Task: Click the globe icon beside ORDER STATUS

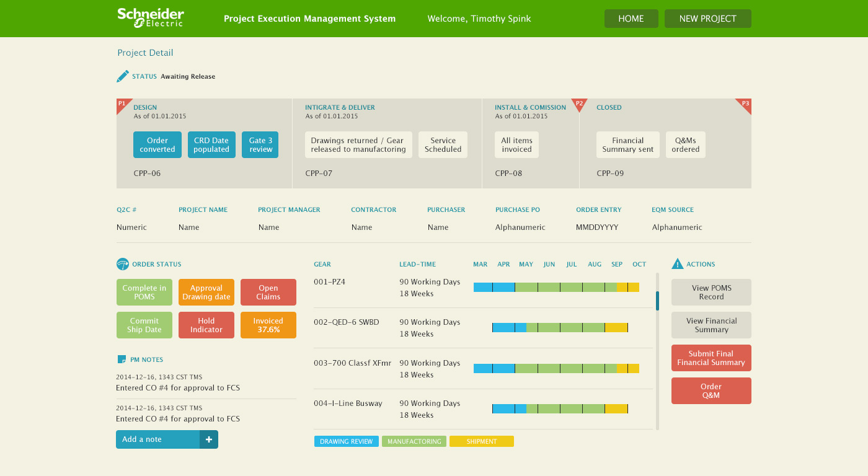Action: point(122,263)
